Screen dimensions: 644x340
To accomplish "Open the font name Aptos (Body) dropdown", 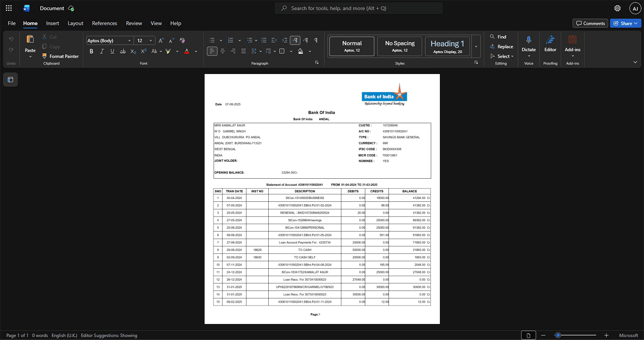I will (130, 41).
